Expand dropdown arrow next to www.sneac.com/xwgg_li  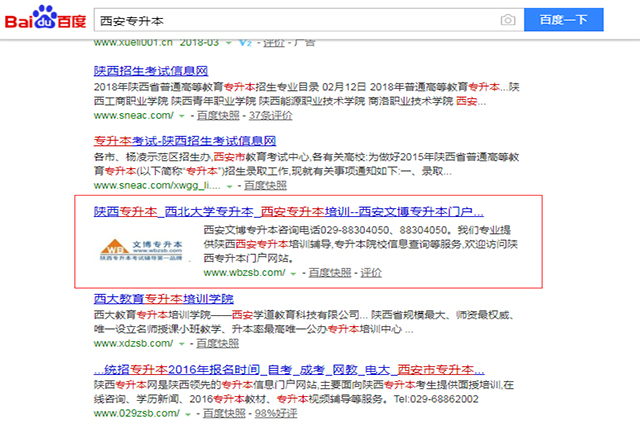click(x=229, y=186)
